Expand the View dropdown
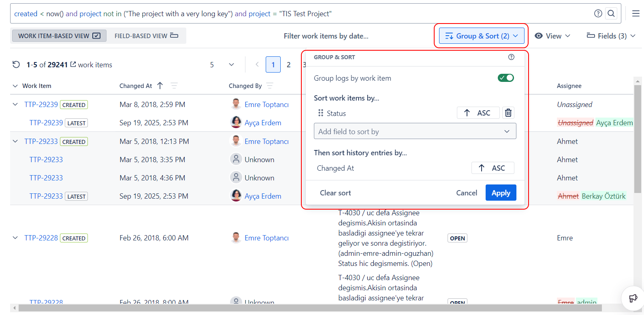Viewport: 644px width, 315px height. pos(552,36)
